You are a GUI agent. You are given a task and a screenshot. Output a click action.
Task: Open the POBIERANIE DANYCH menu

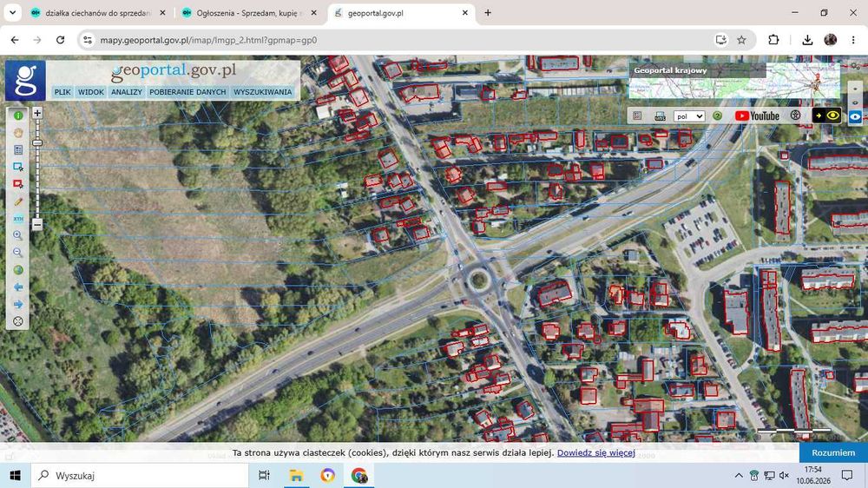coord(187,92)
